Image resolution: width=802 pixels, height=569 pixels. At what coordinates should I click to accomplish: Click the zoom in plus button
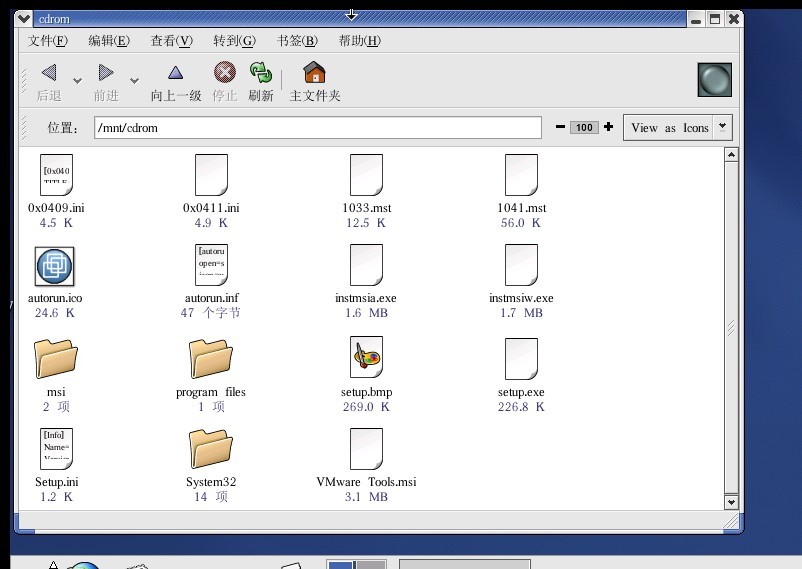608,127
